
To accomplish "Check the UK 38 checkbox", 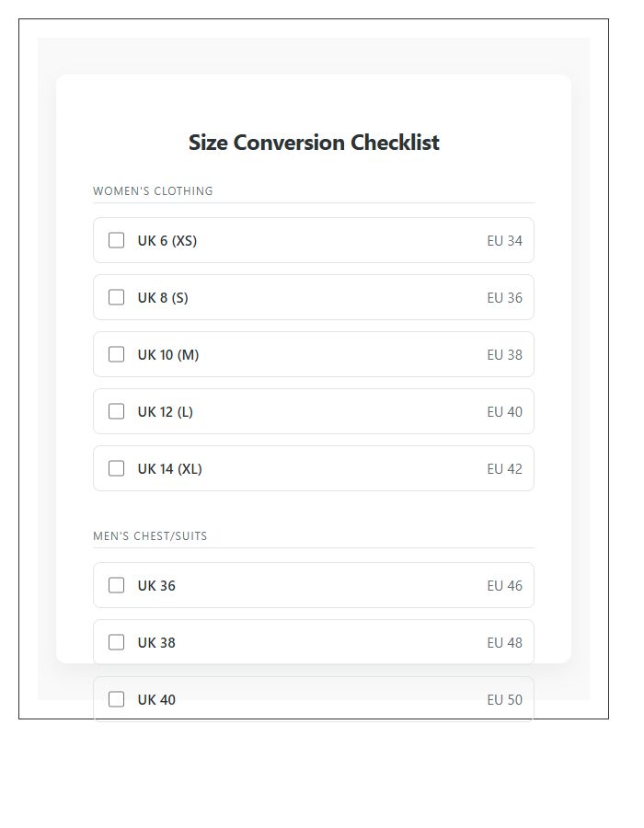I will pos(116,642).
